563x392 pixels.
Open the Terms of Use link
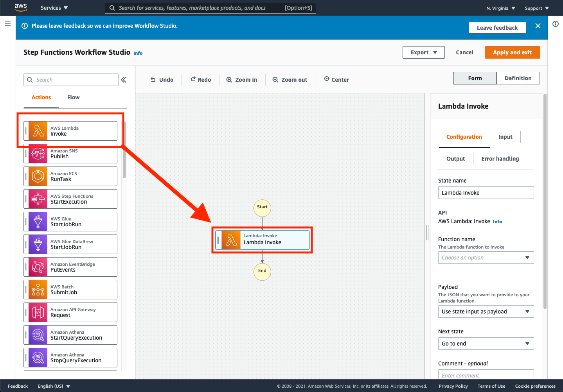491,386
